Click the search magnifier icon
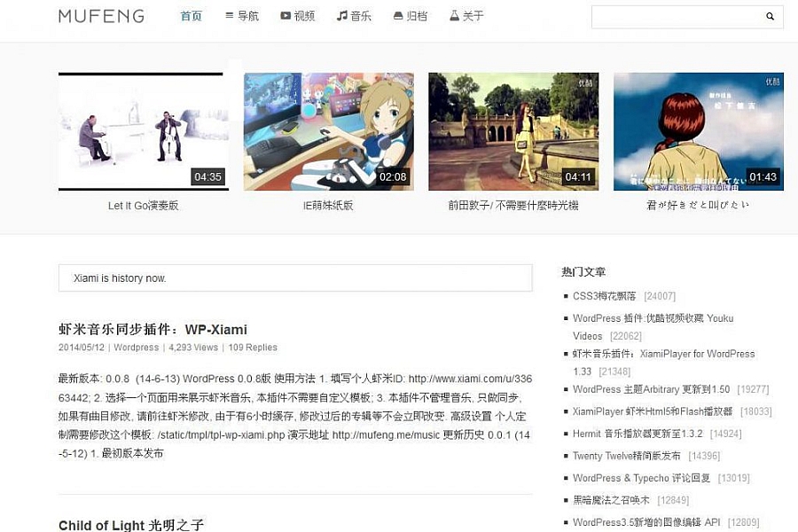 point(770,17)
